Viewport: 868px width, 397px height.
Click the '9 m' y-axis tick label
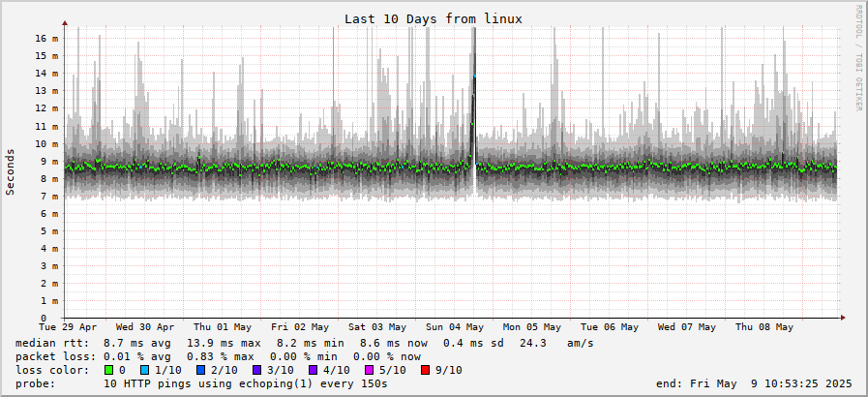49,161
